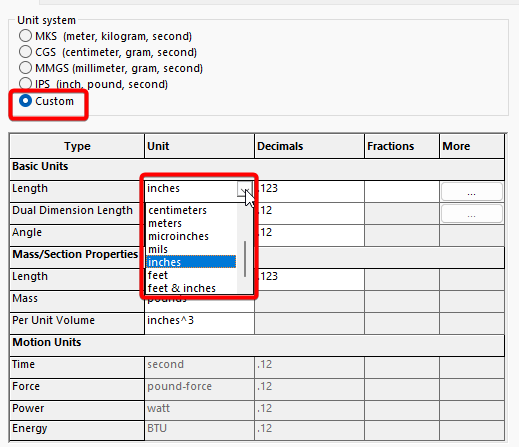
Task: Click the Unit column header
Action: pos(199,146)
